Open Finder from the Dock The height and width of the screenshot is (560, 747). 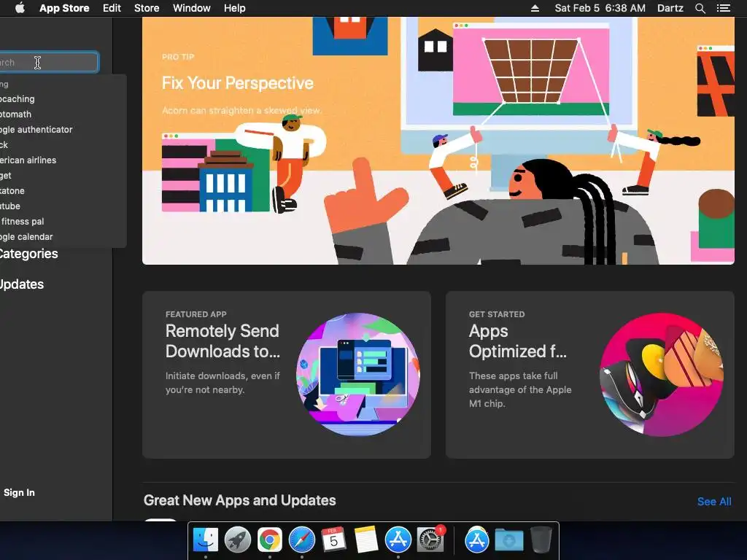click(x=206, y=540)
